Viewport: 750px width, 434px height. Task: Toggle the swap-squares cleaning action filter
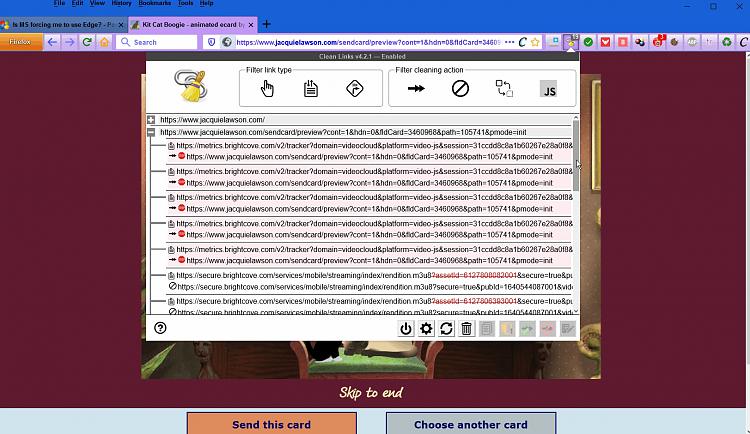coord(504,89)
